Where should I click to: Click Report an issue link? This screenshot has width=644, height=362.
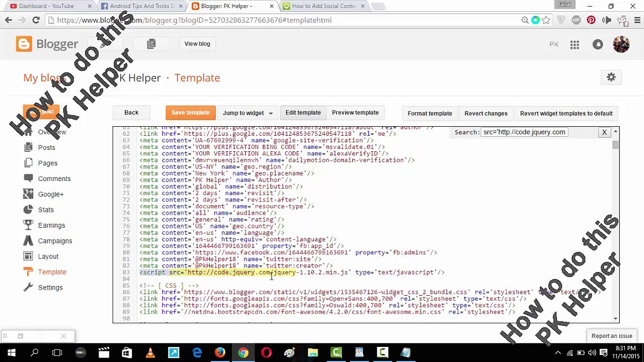tap(612, 336)
